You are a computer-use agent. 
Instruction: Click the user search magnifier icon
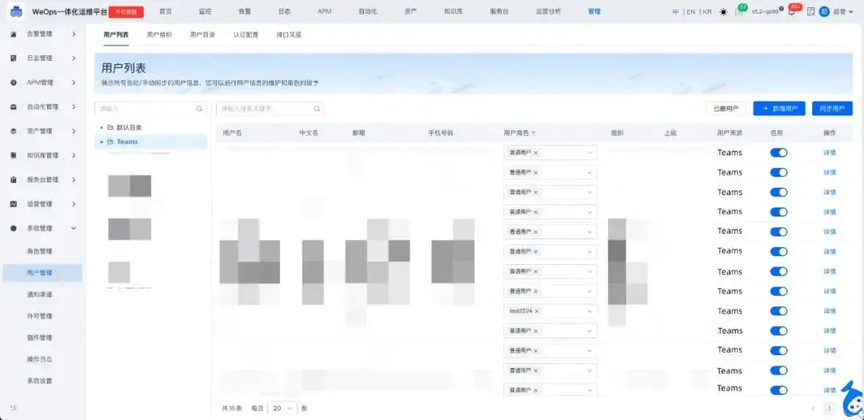click(317, 109)
